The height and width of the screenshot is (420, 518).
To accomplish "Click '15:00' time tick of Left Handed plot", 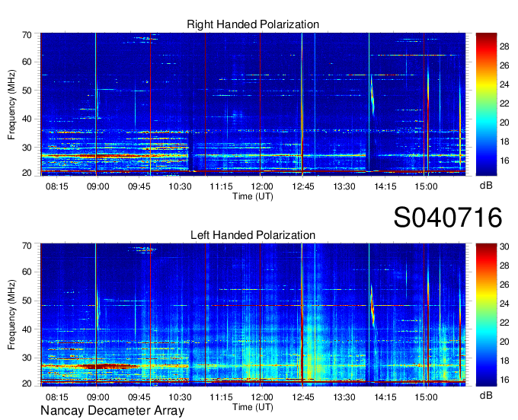I will coord(426,397).
